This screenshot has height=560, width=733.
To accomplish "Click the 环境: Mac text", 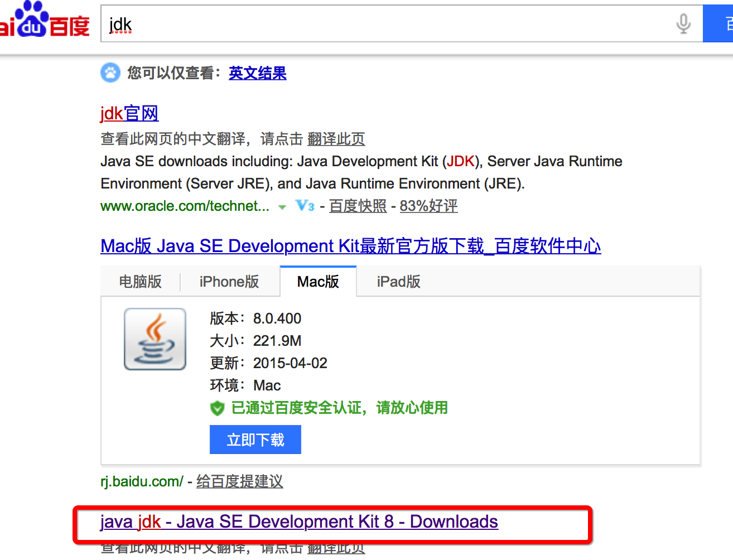I will pyautogui.click(x=245, y=385).
